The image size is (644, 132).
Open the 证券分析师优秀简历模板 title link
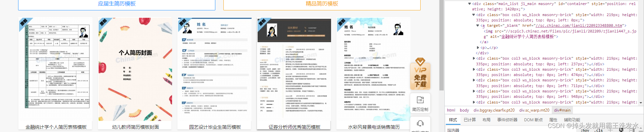point(294,127)
